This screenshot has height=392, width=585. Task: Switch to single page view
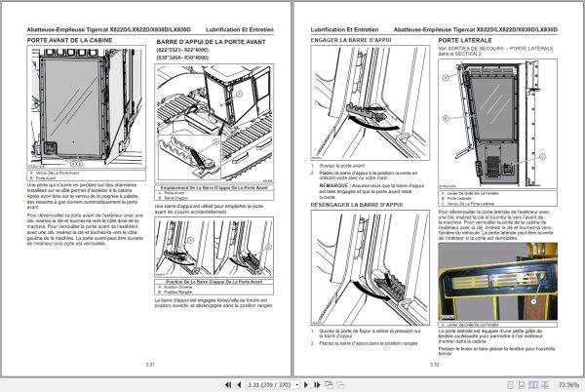510,384
